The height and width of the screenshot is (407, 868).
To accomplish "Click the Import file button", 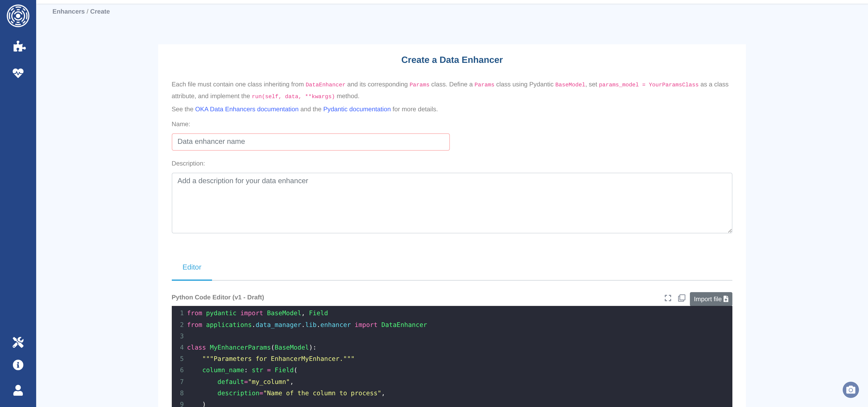I will [711, 299].
